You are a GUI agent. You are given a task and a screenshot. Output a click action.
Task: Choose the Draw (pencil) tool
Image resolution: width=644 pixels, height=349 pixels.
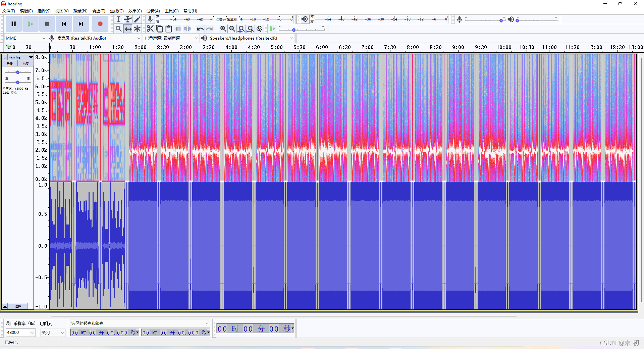click(x=137, y=19)
